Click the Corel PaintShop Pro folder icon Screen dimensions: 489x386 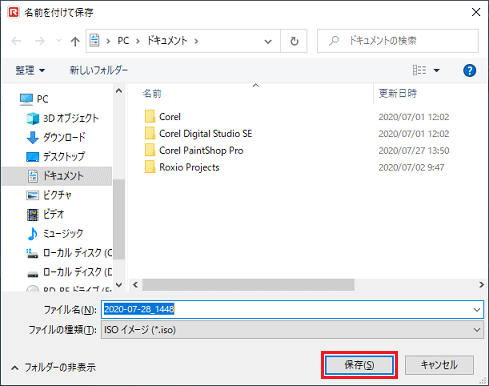150,150
